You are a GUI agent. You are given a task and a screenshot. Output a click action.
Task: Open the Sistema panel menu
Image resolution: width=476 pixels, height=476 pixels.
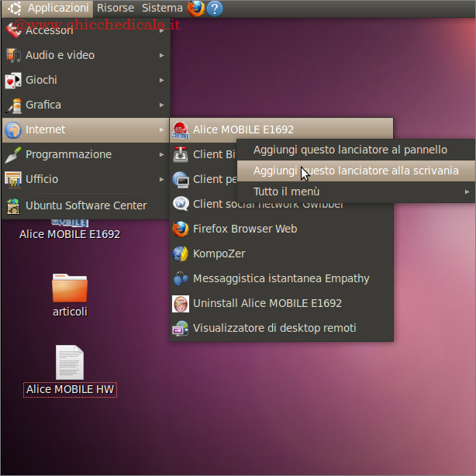tap(162, 9)
